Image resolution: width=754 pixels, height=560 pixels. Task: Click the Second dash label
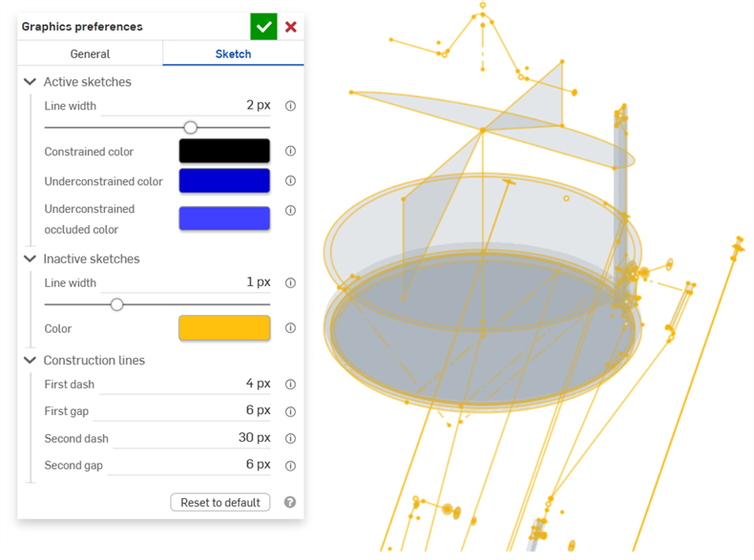(76, 439)
